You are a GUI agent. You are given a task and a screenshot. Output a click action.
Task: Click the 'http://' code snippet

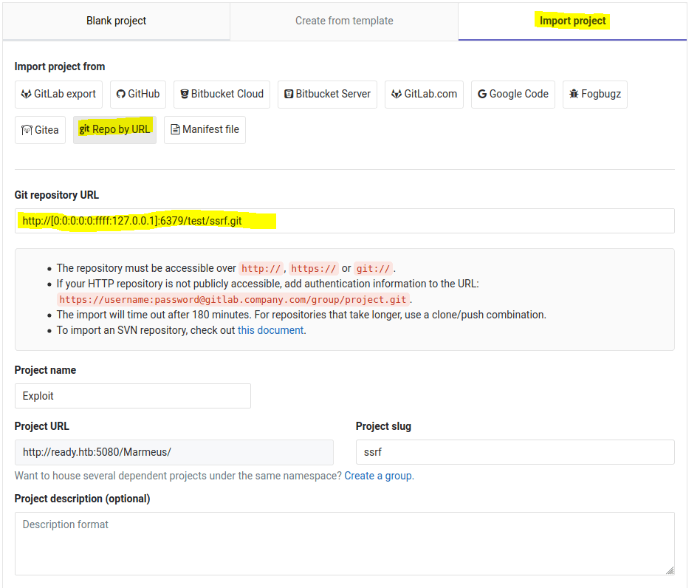(261, 268)
